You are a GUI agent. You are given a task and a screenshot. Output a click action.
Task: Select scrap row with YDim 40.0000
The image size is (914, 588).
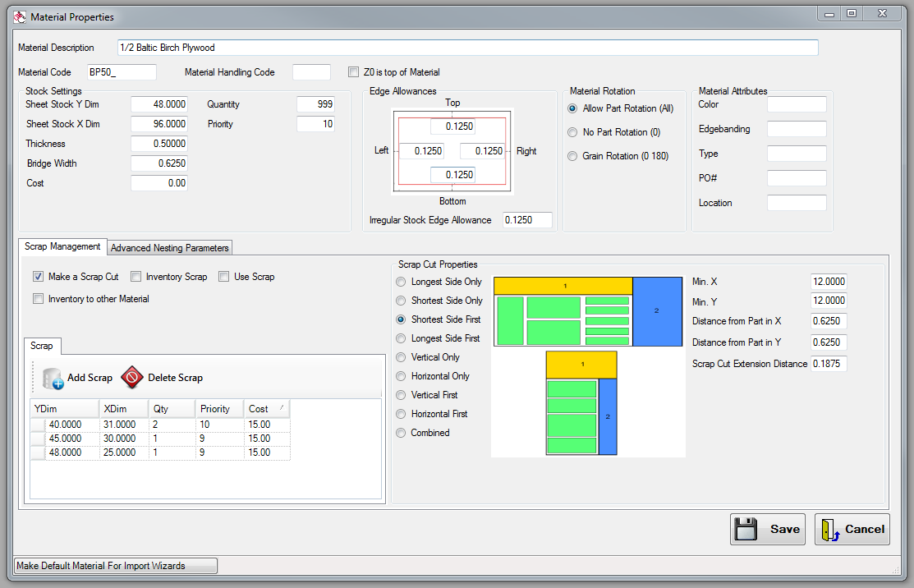pyautogui.click(x=160, y=425)
